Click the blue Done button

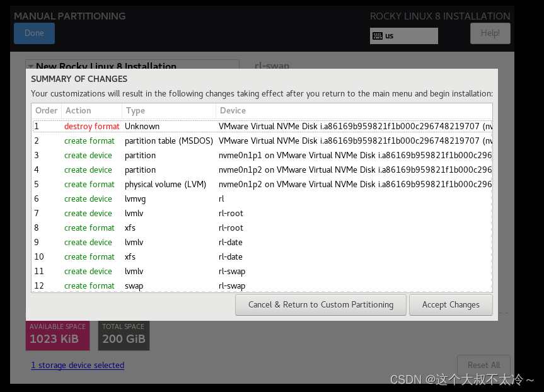(34, 33)
